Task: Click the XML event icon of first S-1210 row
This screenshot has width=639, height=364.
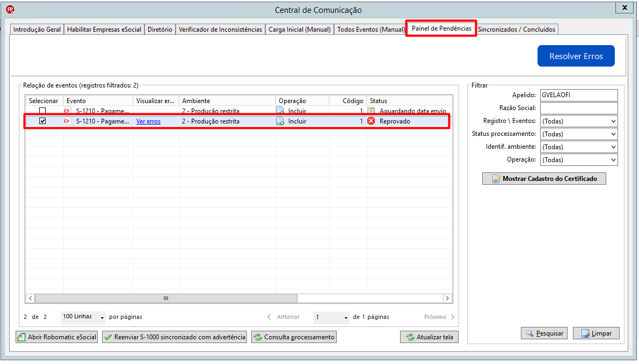Action: [67, 111]
